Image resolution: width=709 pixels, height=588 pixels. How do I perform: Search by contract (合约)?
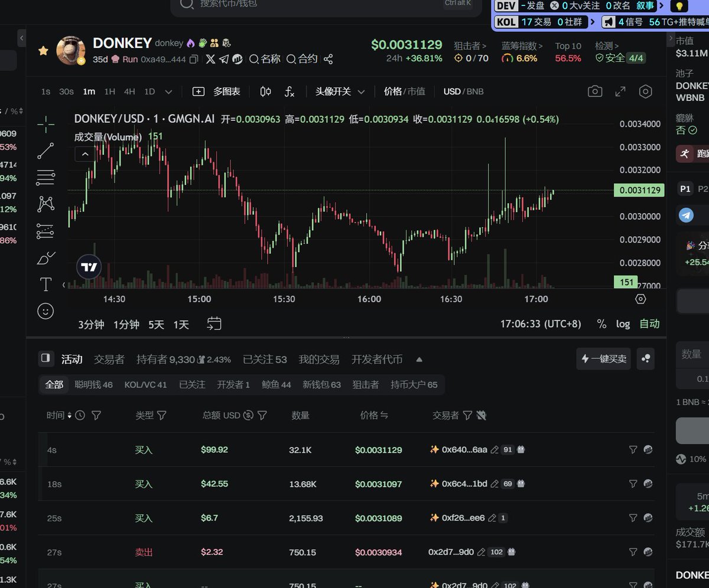click(302, 59)
